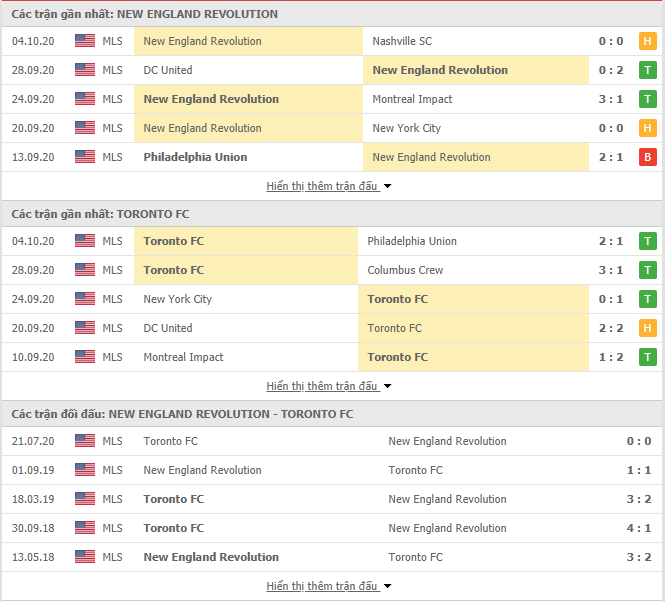Click the MLS league label on 20.09.20 New York City row

[x=112, y=128]
